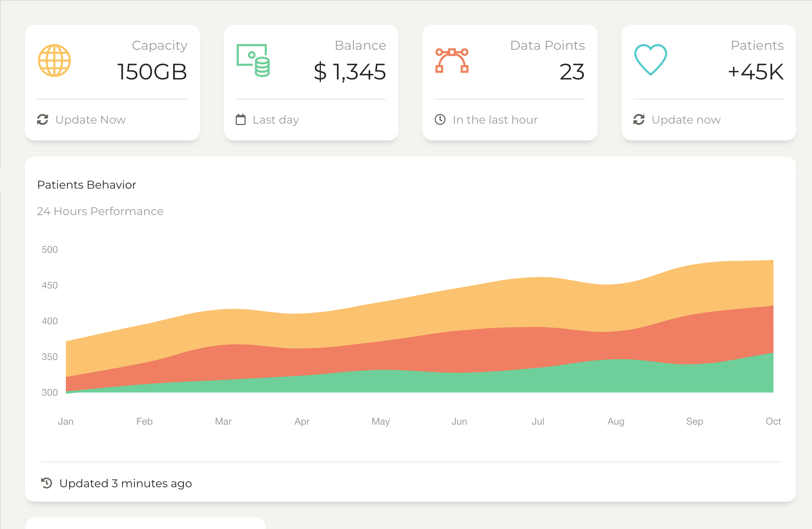812x529 pixels.
Task: Click the teal heart Patients icon
Action: (651, 59)
